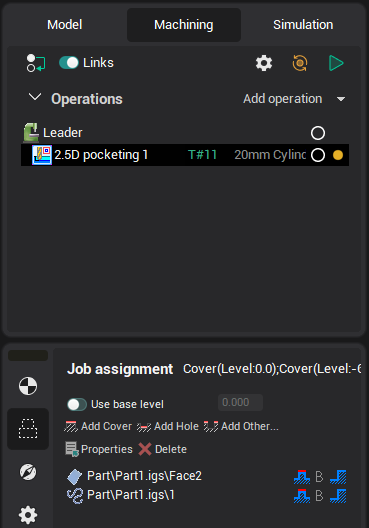Click Delete button with red X
Image resolution: width=369 pixels, height=528 pixels.
163,449
